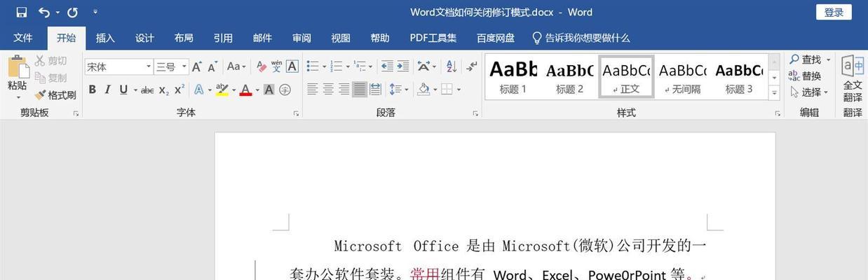Image resolution: width=868 pixels, height=280 pixels.
Task: Open the quick access toolbar customize arrow
Action: 95,12
